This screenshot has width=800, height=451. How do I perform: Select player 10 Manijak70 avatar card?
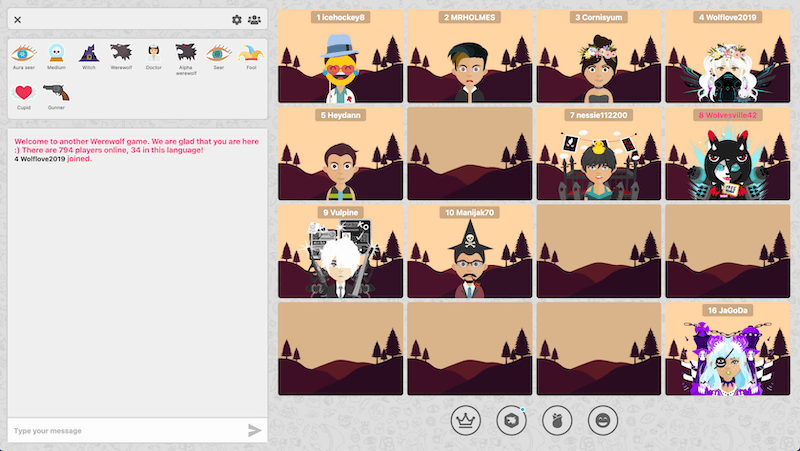[x=470, y=252]
